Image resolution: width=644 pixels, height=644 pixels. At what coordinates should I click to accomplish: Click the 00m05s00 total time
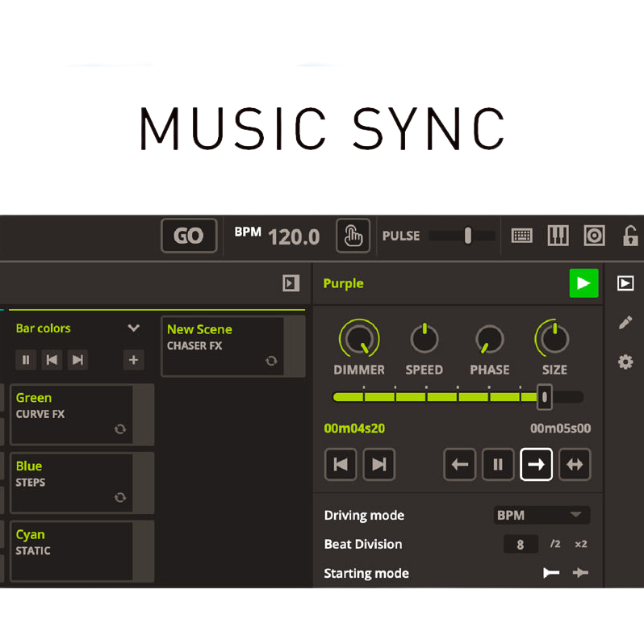point(560,429)
